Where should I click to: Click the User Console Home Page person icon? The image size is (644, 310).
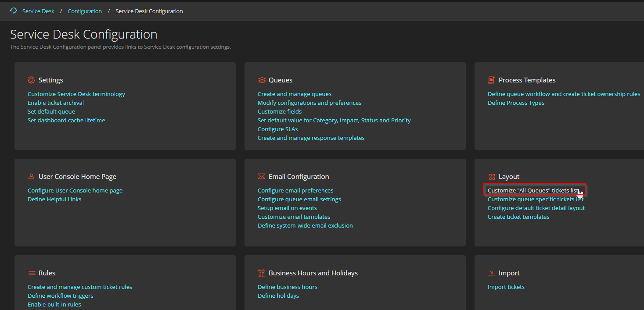pyautogui.click(x=31, y=176)
